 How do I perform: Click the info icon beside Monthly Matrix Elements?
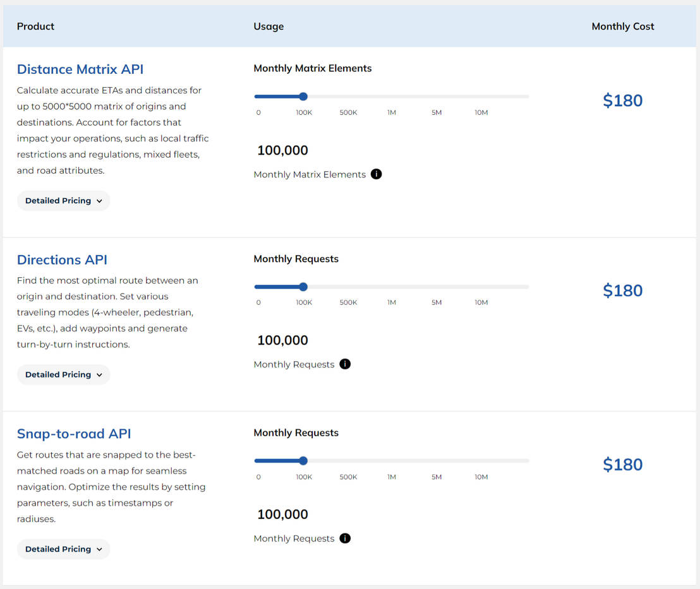click(377, 174)
